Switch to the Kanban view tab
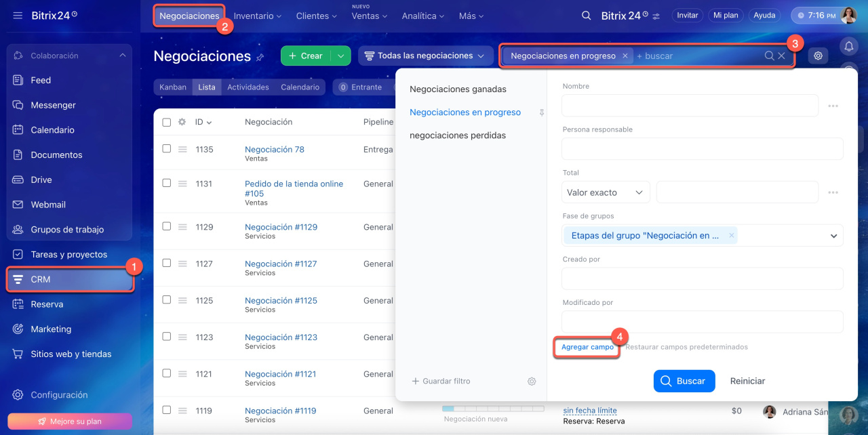The width and height of the screenshot is (868, 435). [x=173, y=87]
